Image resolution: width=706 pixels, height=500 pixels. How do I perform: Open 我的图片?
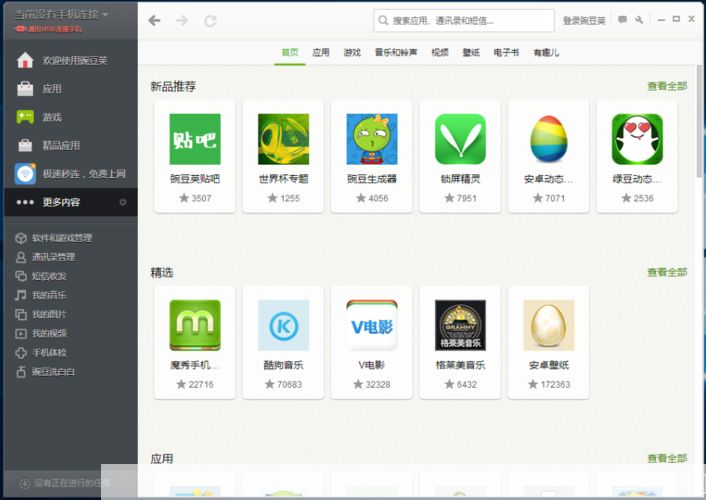click(41, 314)
